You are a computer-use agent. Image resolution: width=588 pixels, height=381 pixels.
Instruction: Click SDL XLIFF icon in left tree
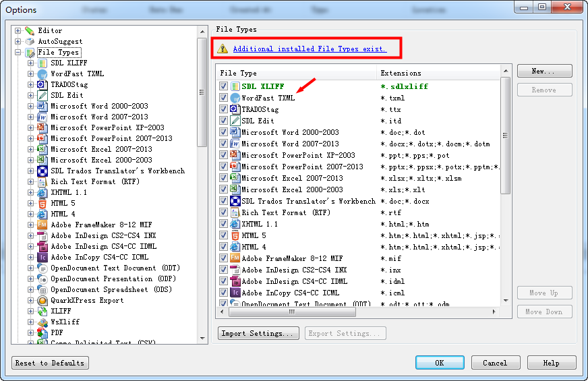42,63
